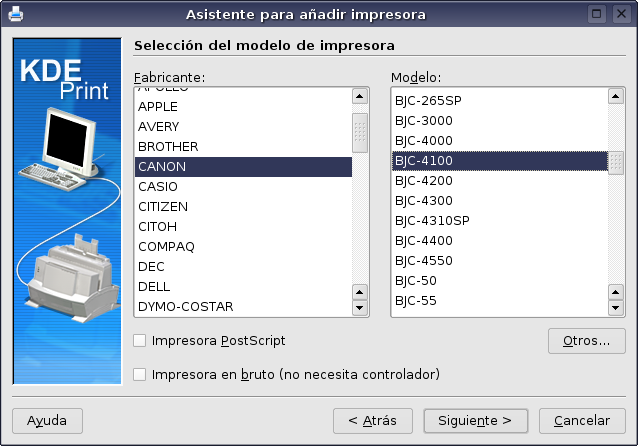Go back with the Atrás button
Image resolution: width=638 pixels, height=446 pixels.
click(373, 420)
